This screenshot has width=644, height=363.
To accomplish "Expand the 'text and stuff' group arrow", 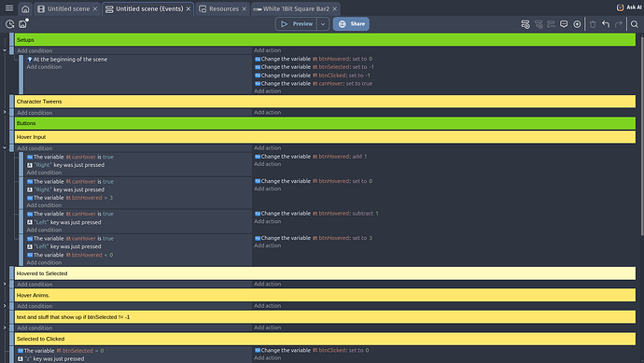I will click(5, 328).
